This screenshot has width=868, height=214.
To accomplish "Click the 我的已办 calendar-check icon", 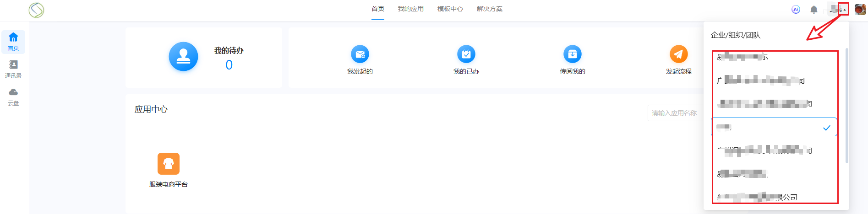I will [466, 54].
